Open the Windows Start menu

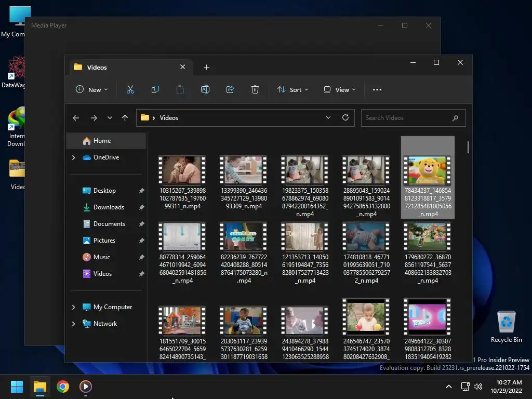17,387
